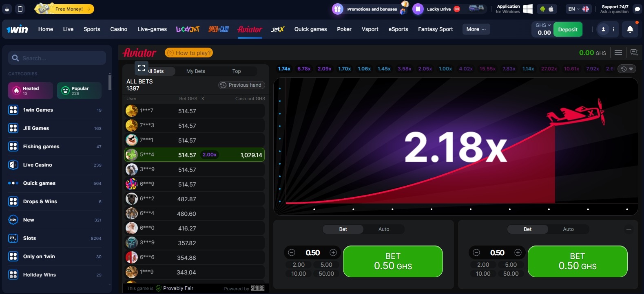Click the Android app icon
Viewport: 644px width, 294px height.
(542, 9)
